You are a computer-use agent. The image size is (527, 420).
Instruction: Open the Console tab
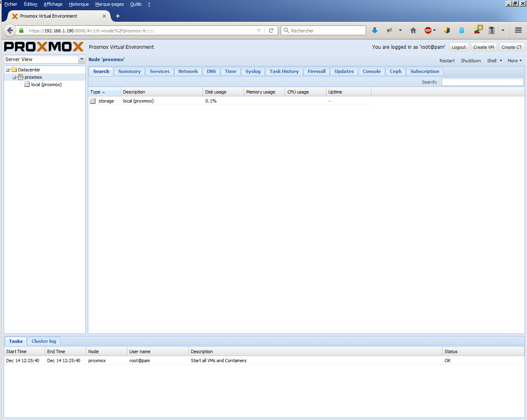point(372,71)
